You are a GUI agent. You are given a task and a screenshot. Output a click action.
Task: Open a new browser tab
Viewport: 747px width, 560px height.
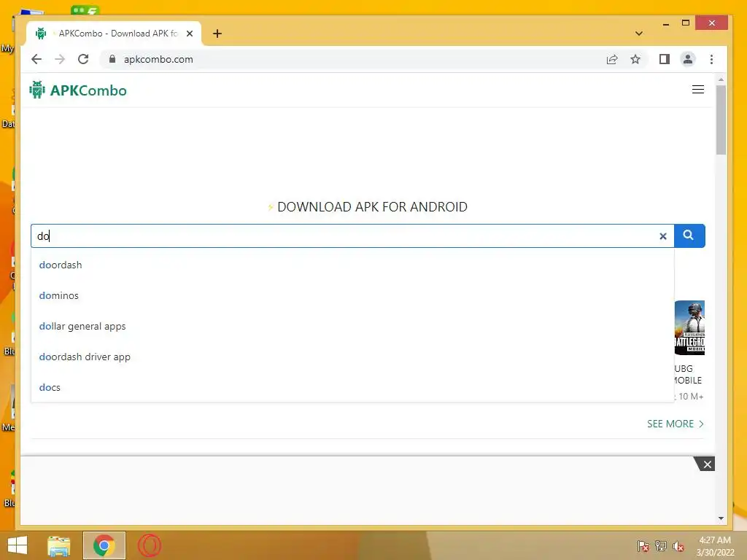(217, 34)
